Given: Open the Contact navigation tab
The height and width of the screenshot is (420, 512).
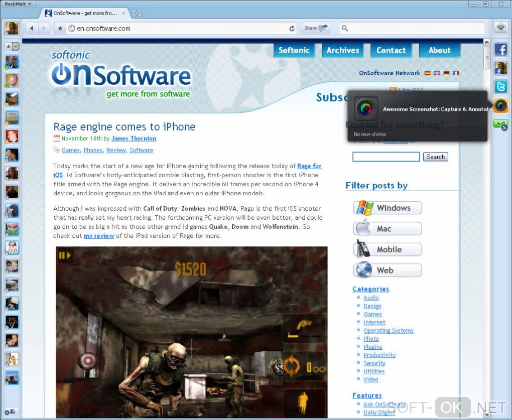Looking at the screenshot, I should 391,50.
